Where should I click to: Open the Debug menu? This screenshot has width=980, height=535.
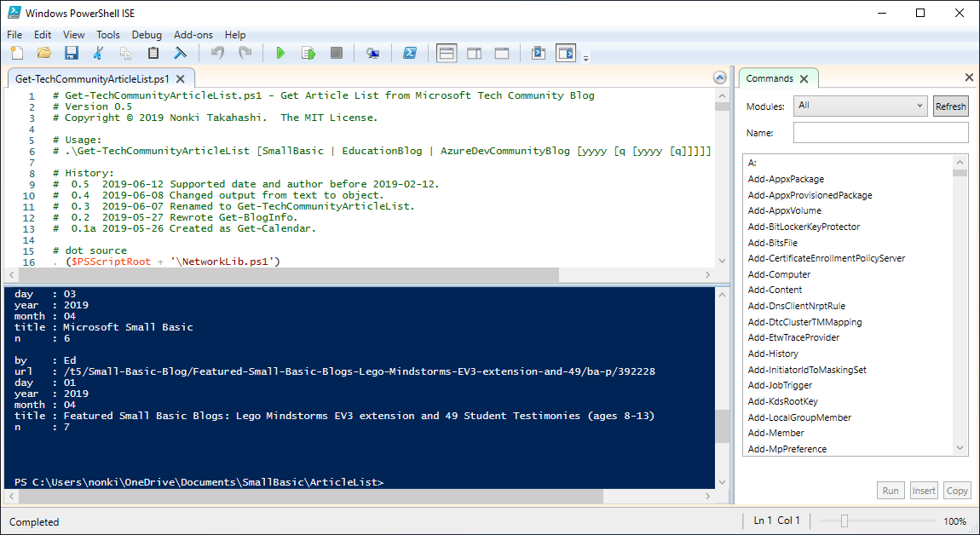146,35
